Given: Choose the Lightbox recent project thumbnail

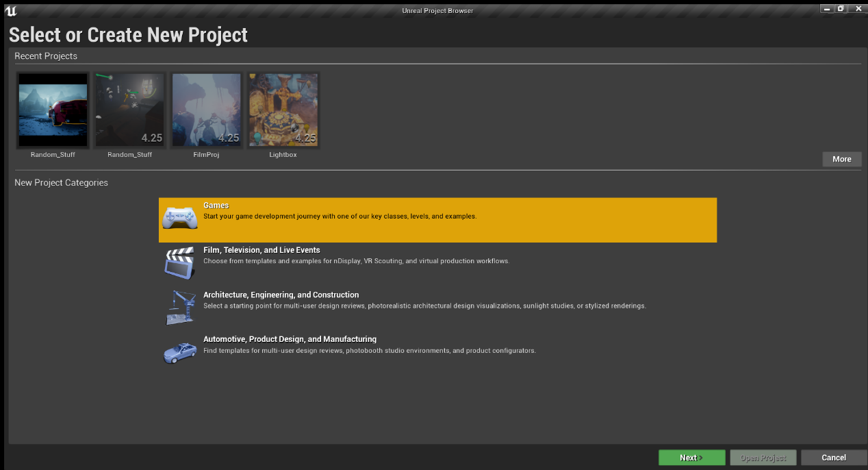Looking at the screenshot, I should point(283,110).
